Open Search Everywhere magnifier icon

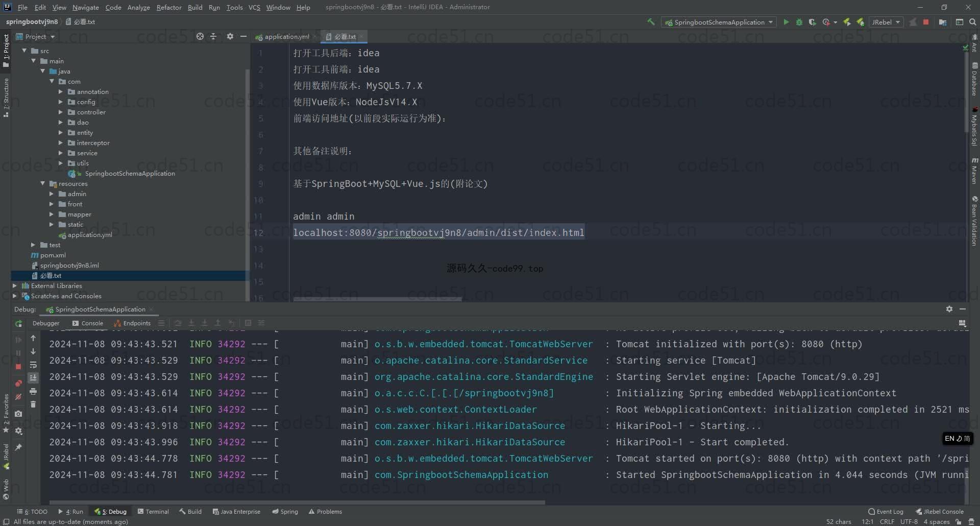pos(973,22)
